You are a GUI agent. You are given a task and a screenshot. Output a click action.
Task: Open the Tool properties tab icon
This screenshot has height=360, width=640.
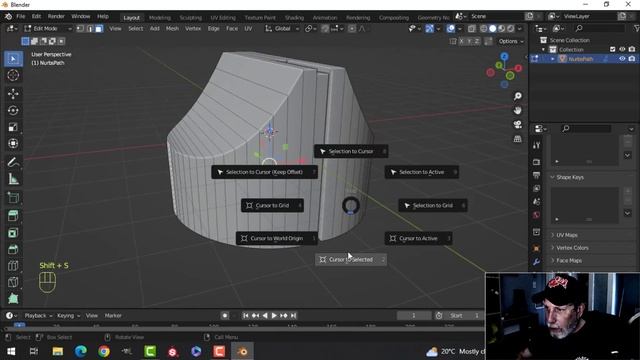[536, 145]
